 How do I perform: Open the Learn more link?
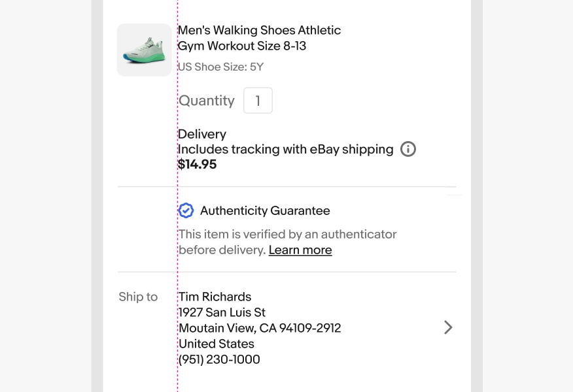click(x=300, y=250)
